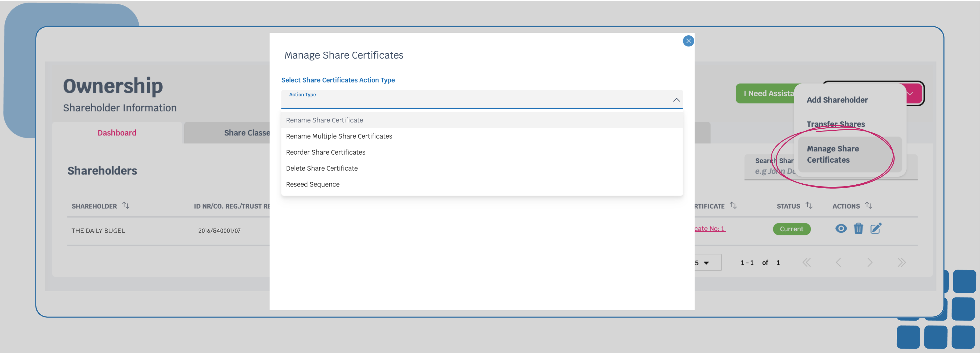The image size is (980, 353).
Task: Expand the pink actions dropdown arrow
Action: (x=910, y=94)
